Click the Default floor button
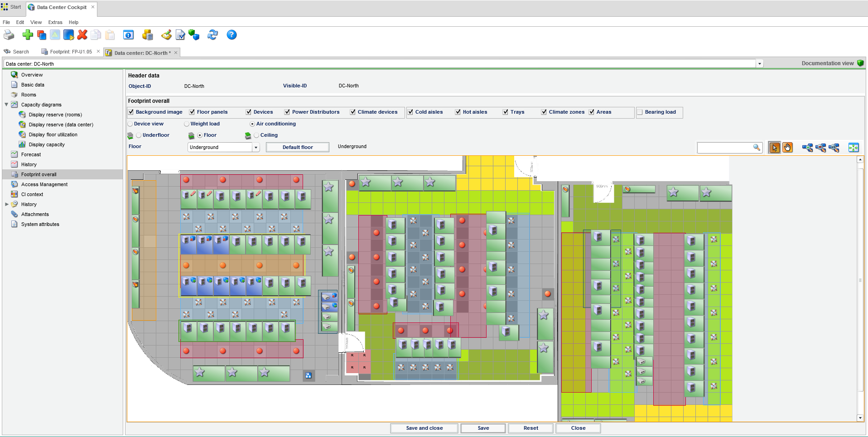This screenshot has height=437, width=868. click(298, 147)
